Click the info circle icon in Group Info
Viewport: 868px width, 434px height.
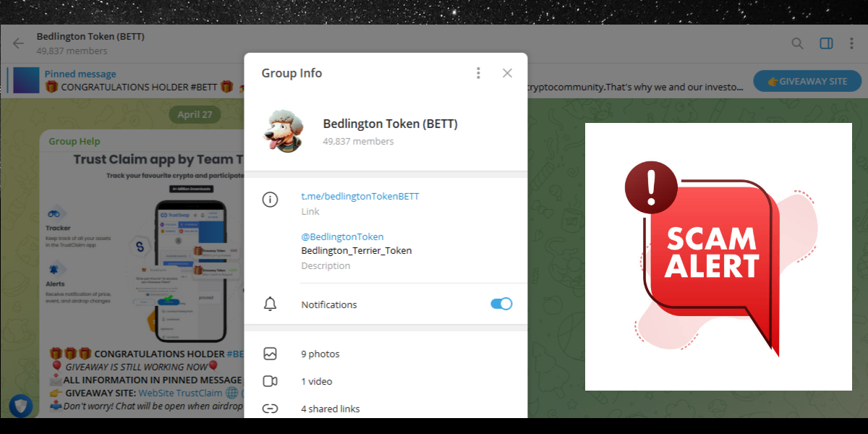pos(270,200)
